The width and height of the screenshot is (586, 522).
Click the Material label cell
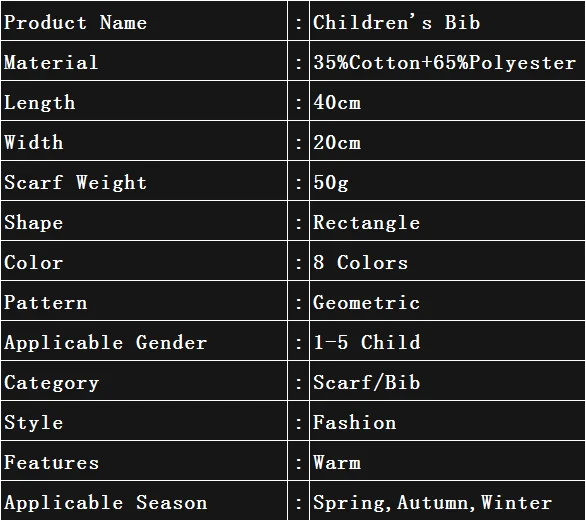click(144, 61)
